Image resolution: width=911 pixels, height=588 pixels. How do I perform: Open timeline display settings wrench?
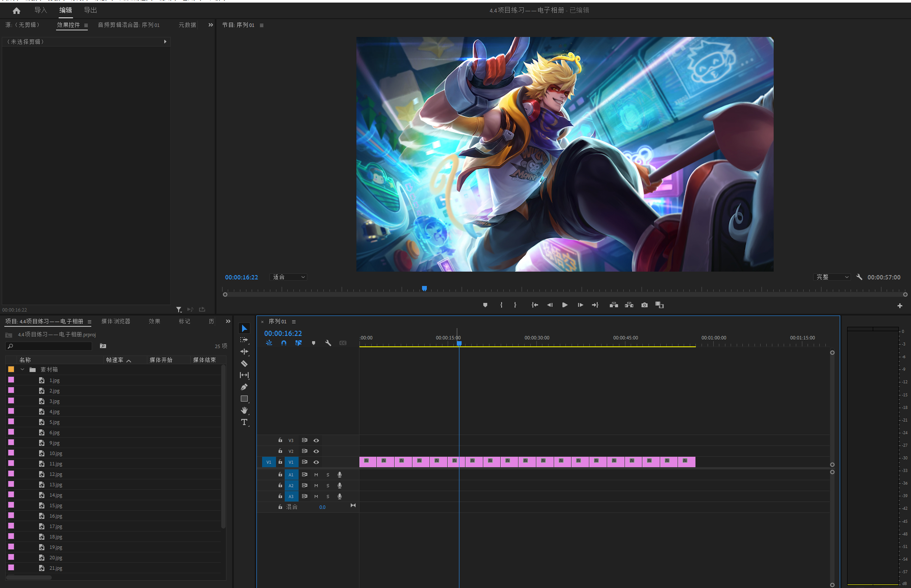point(328,343)
